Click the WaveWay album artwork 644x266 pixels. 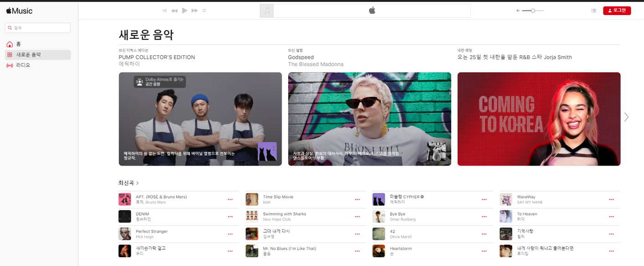click(x=506, y=199)
